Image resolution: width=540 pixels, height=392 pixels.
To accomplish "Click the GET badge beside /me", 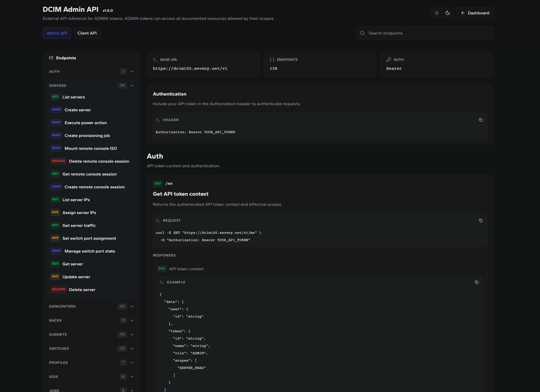I will (x=158, y=183).
